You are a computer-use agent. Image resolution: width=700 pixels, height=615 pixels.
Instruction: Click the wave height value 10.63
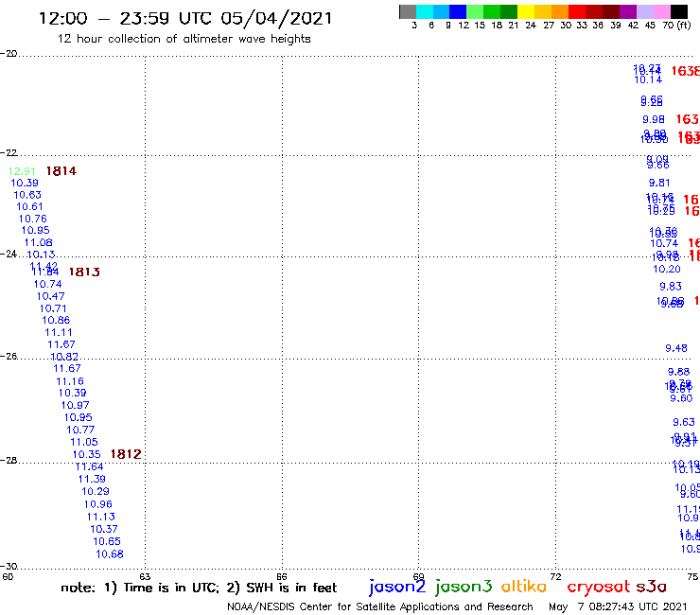coord(27,195)
